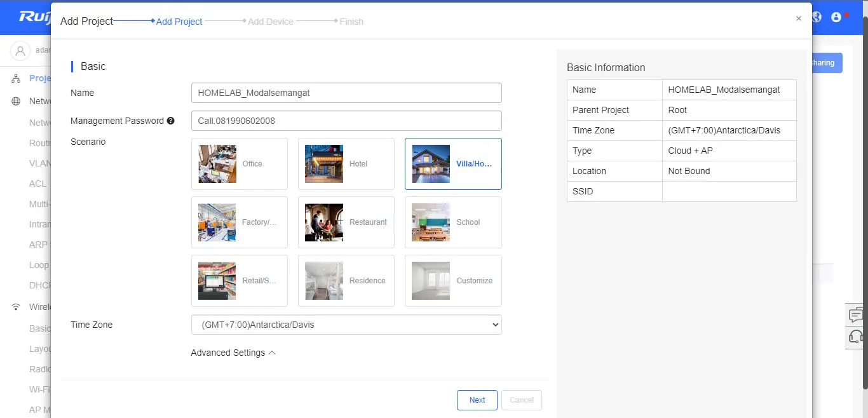Viewport: 868px width, 418px height.
Task: Open the Time Zone dropdown
Action: coord(346,325)
